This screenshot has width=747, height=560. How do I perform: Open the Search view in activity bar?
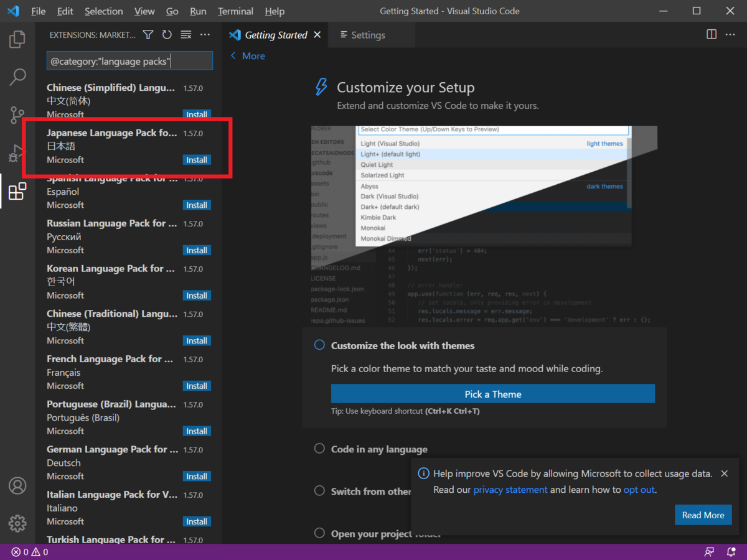[17, 77]
